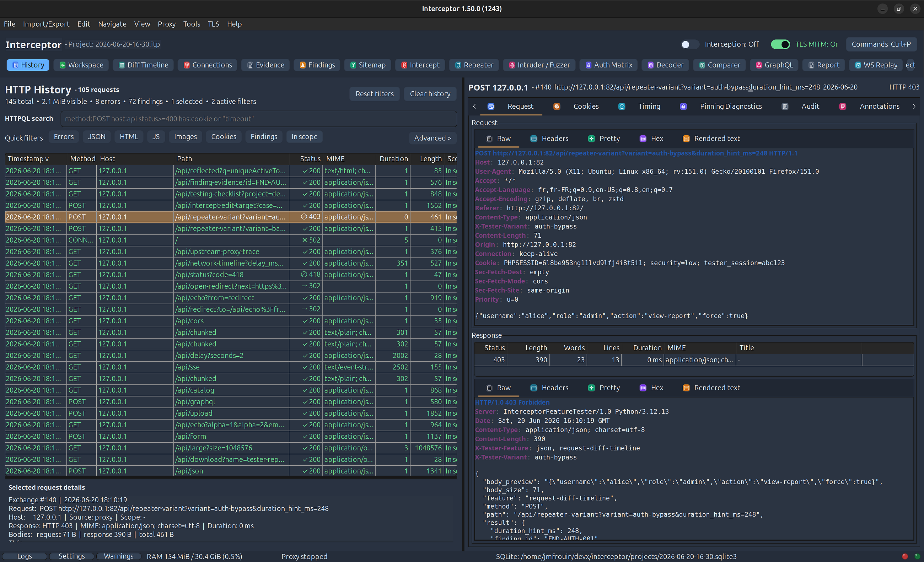
Task: Toggle the Interception switch on
Action: [x=690, y=44]
